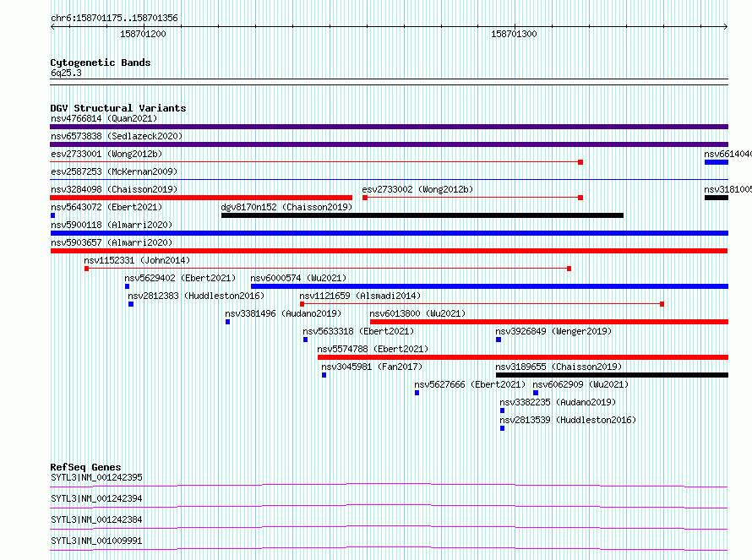Click the 158701200 ruler coordinate

[143, 34]
